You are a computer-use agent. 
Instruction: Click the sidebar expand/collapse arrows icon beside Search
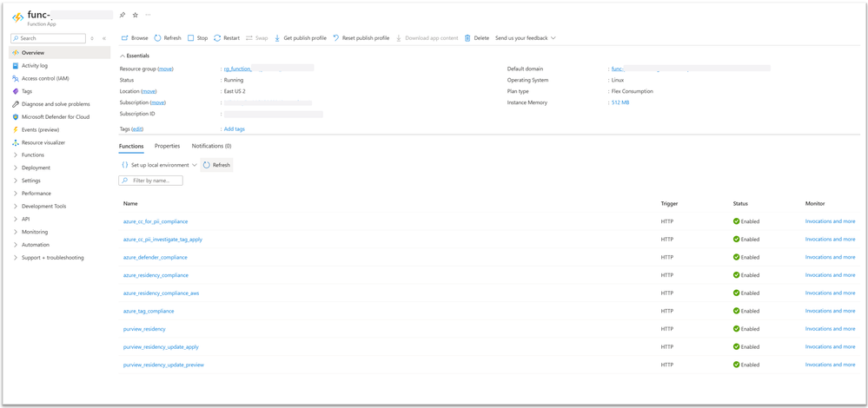pyautogui.click(x=92, y=39)
